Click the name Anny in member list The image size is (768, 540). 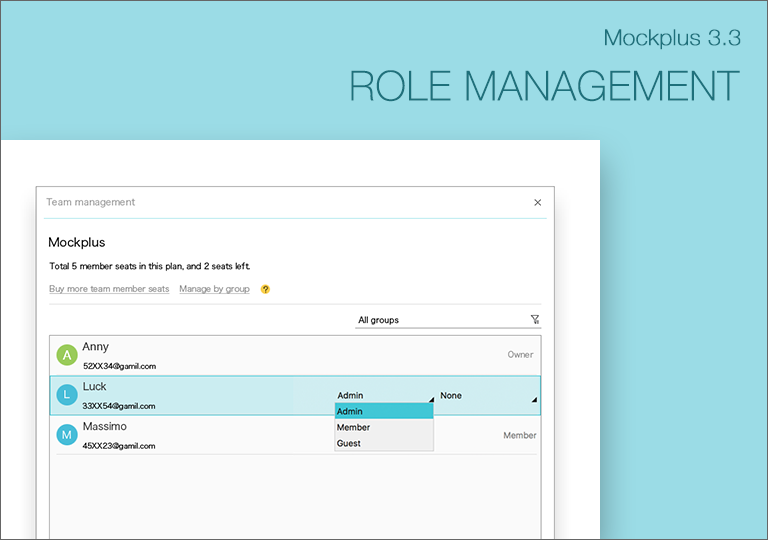click(96, 346)
